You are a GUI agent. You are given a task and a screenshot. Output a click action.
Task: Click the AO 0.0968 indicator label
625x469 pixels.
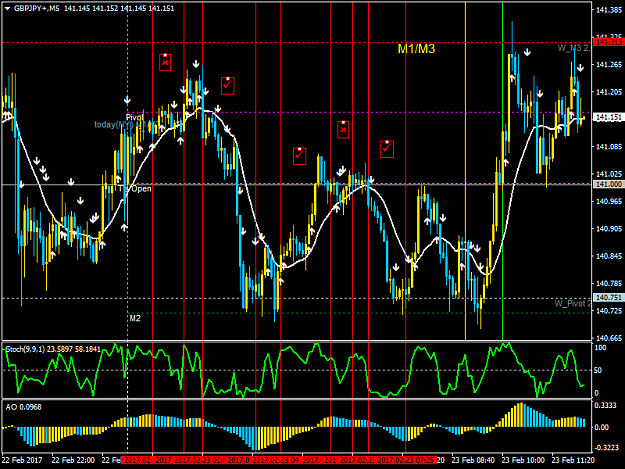coord(24,407)
